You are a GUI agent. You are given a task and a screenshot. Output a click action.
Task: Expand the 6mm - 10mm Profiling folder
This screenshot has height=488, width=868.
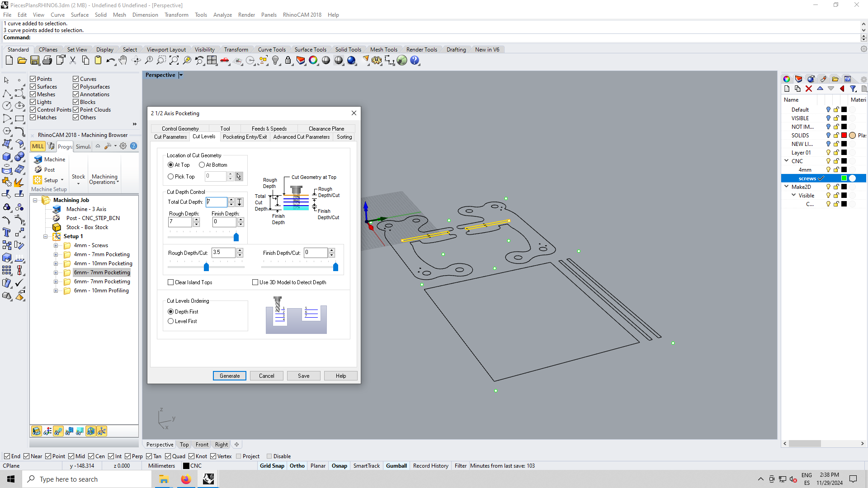click(56, 291)
